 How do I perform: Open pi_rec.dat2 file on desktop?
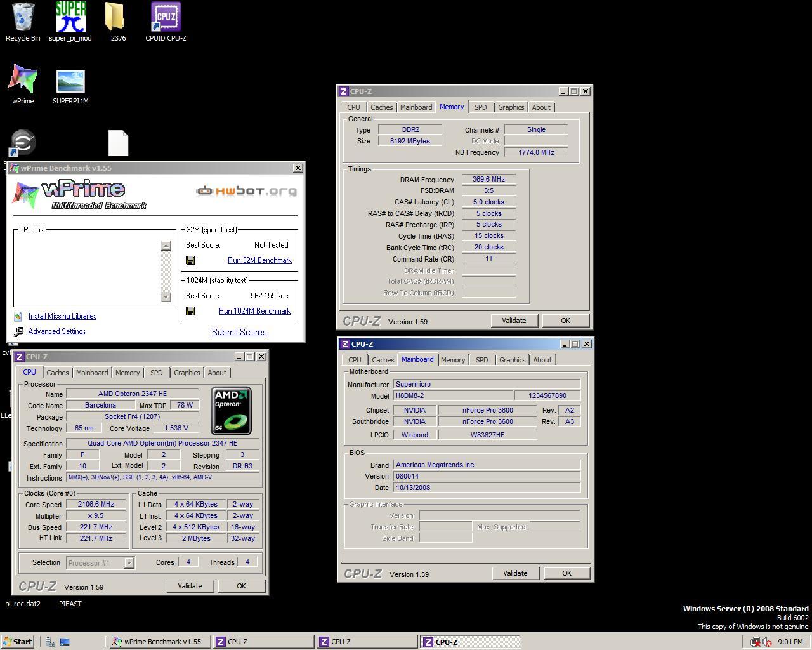(x=23, y=604)
